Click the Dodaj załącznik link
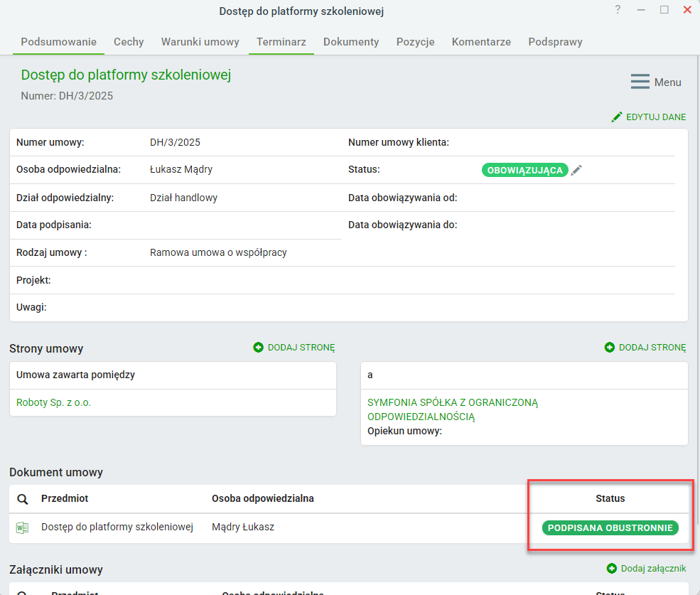Screen dimensions: 700x595 coord(653,568)
